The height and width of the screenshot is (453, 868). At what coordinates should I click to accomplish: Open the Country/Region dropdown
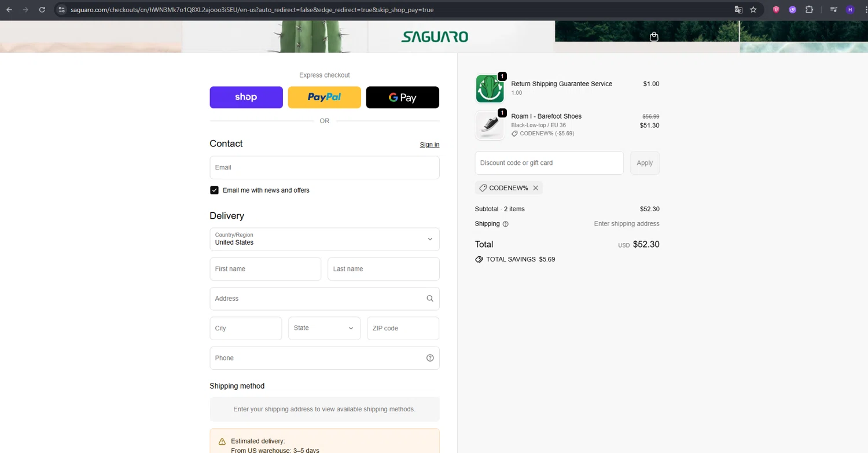point(325,239)
